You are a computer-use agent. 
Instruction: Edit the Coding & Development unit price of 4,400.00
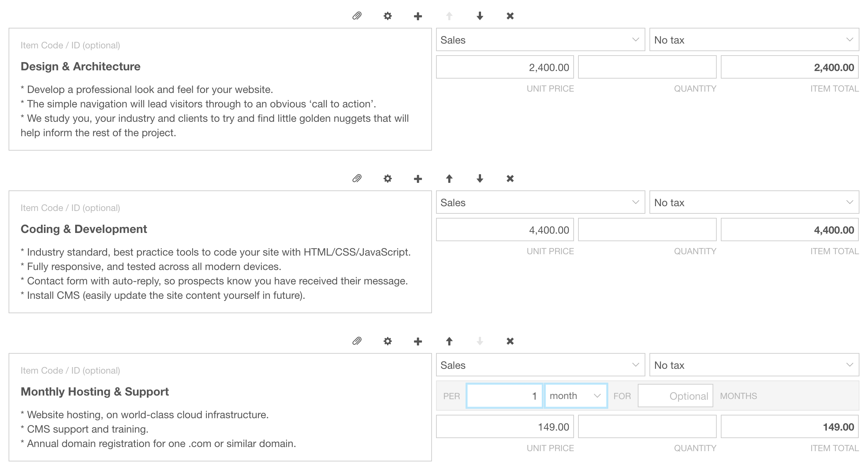coord(505,230)
